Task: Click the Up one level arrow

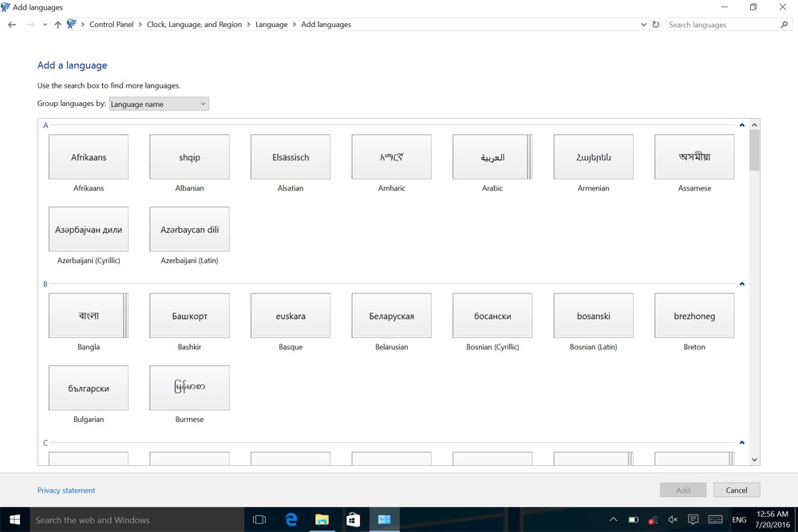Action: (x=57, y=25)
